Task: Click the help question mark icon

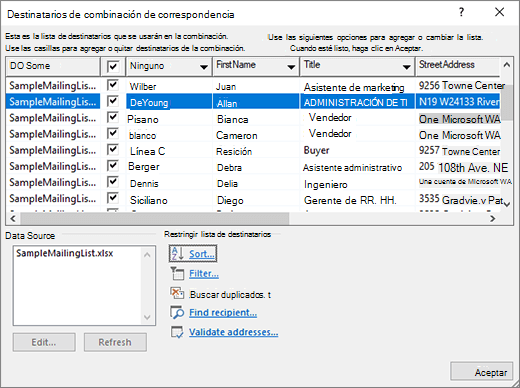Action: tap(461, 13)
